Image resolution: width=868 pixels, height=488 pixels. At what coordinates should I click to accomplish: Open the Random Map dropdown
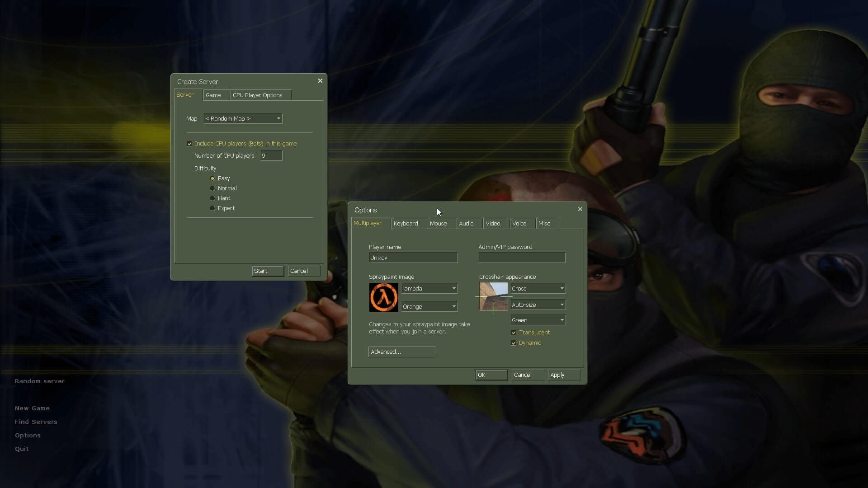(x=243, y=118)
